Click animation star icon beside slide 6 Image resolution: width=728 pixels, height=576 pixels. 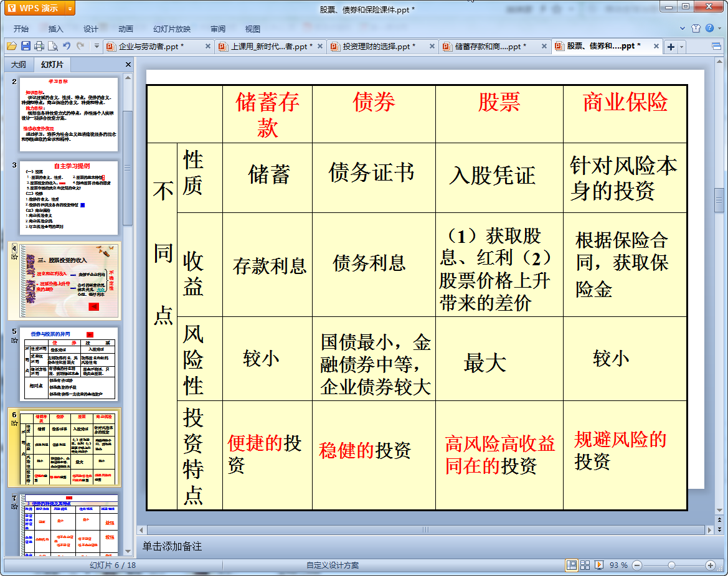click(14, 423)
